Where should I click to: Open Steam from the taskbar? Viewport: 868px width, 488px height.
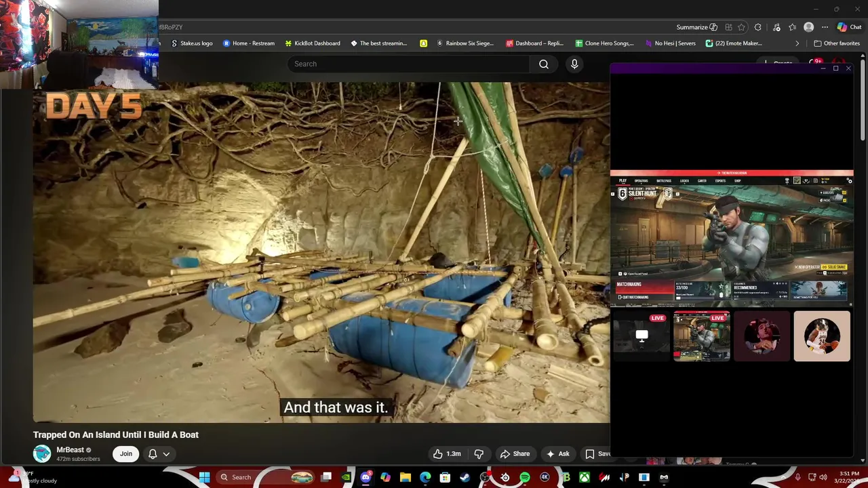point(465,477)
